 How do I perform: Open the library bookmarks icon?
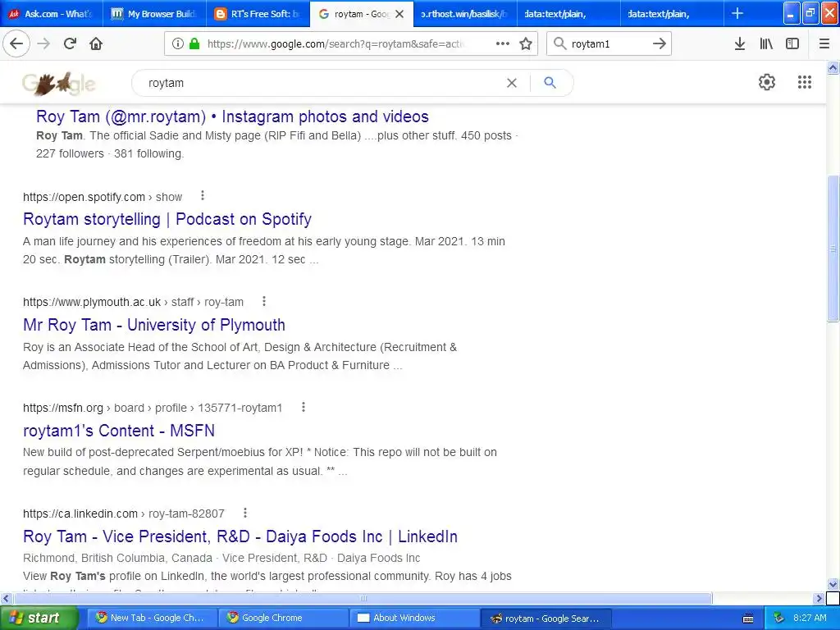point(766,44)
